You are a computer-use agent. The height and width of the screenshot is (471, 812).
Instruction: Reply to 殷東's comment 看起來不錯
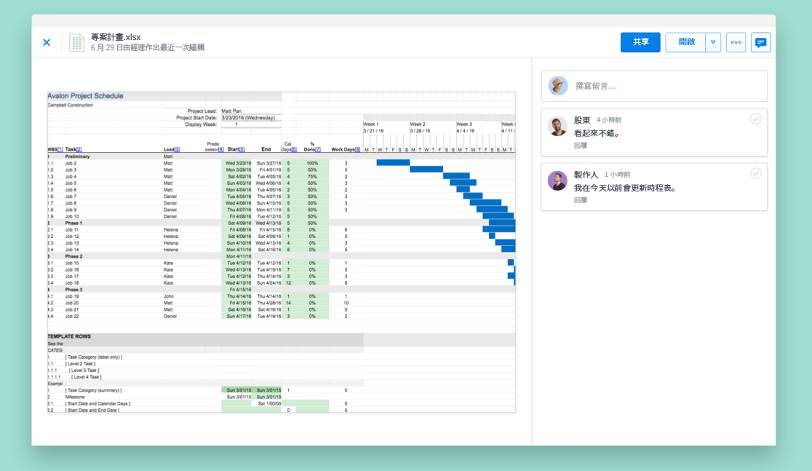tap(580, 145)
